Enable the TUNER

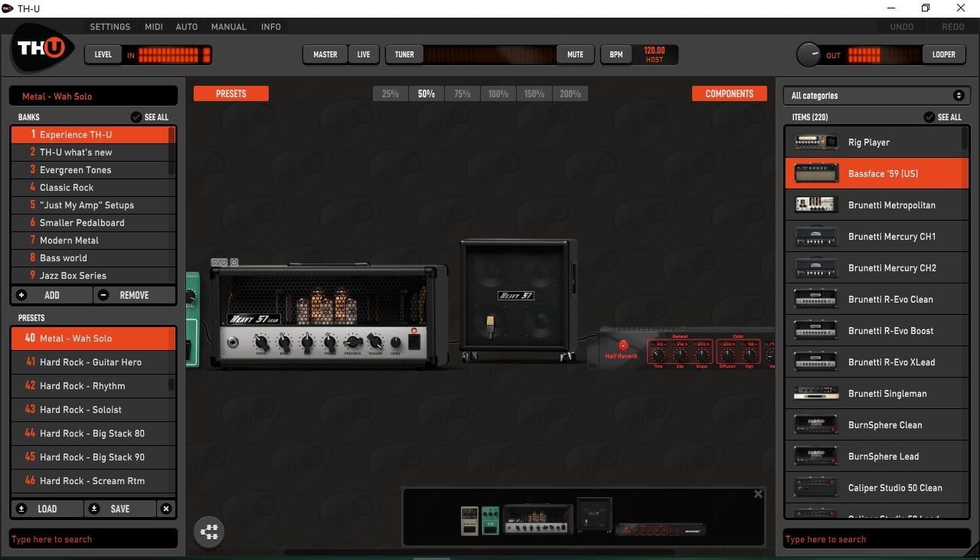click(x=404, y=54)
